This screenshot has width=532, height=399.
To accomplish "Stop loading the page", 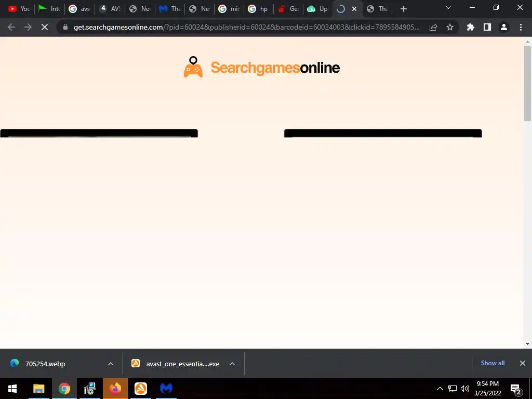I will click(x=45, y=27).
